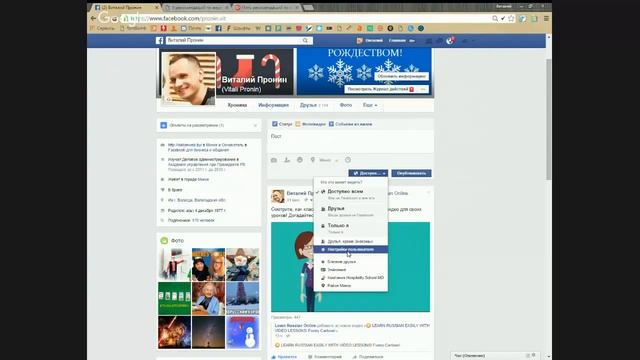640x360 pixels.
Task: Click the Поделиться share link under post
Action: coord(367,357)
